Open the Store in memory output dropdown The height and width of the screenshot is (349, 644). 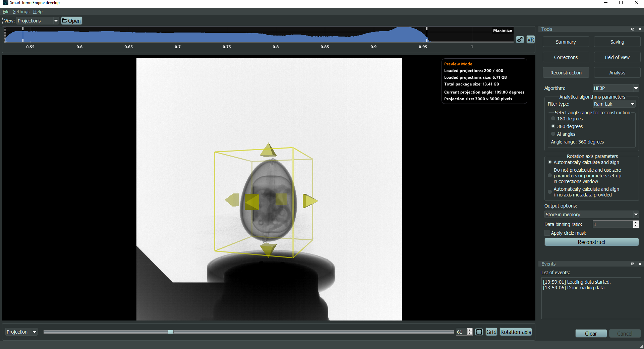point(591,215)
